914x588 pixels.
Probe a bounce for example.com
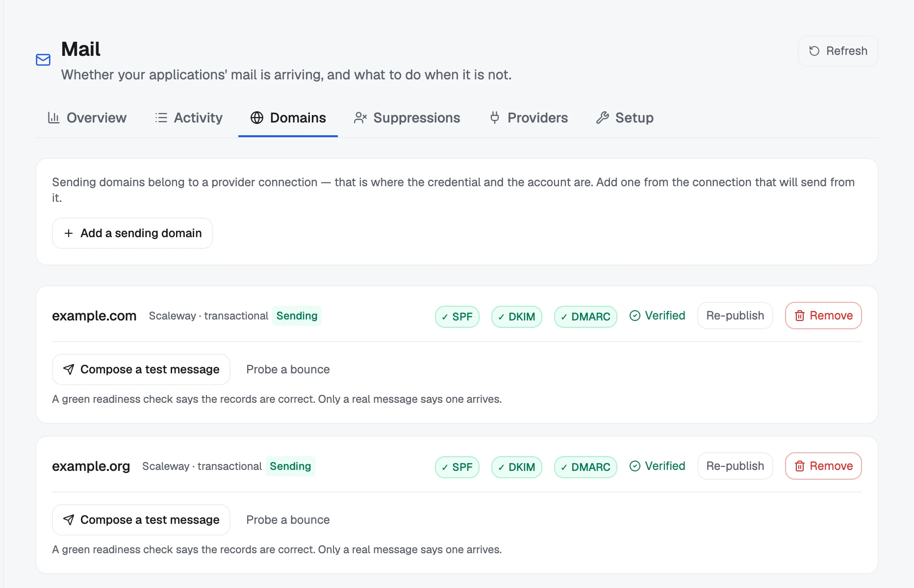point(288,369)
